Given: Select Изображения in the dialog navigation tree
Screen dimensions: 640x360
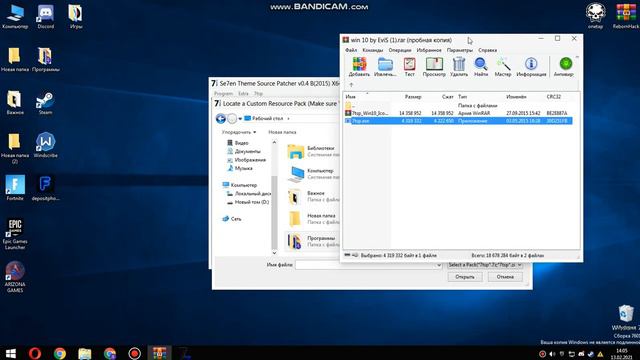Looking at the screenshot, I should point(247,160).
